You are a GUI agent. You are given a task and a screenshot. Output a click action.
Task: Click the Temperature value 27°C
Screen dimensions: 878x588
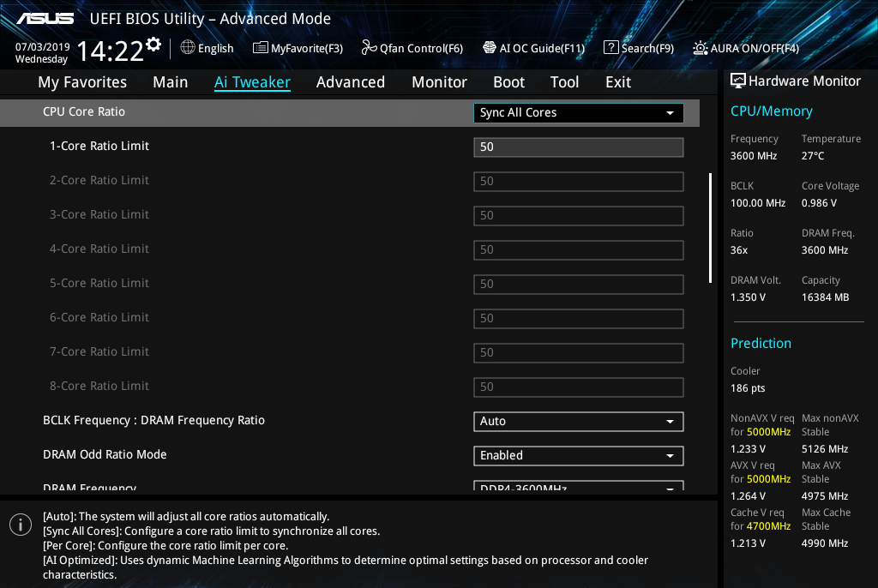click(x=813, y=156)
